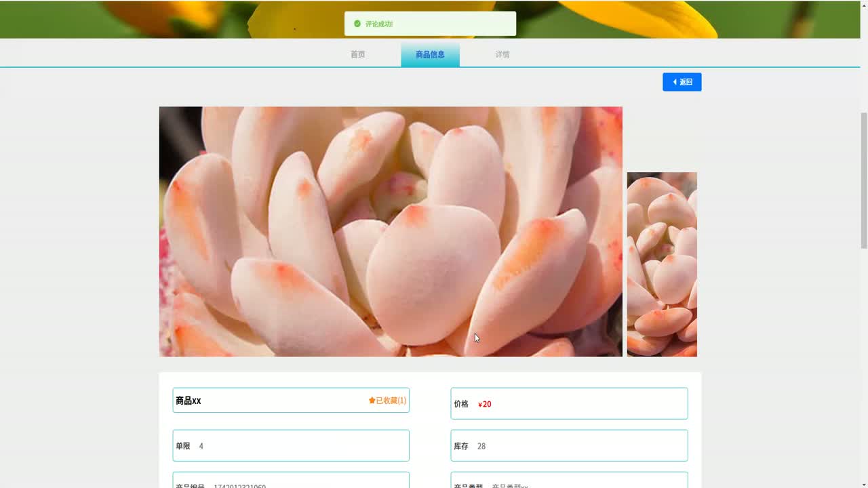Open the 首页 tab

(357, 54)
